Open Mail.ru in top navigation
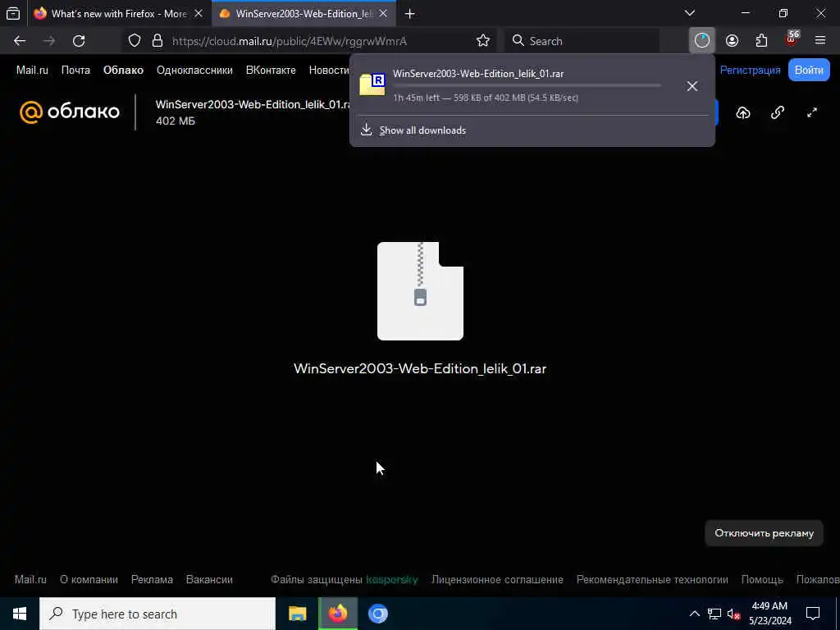The image size is (840, 630). click(x=32, y=71)
